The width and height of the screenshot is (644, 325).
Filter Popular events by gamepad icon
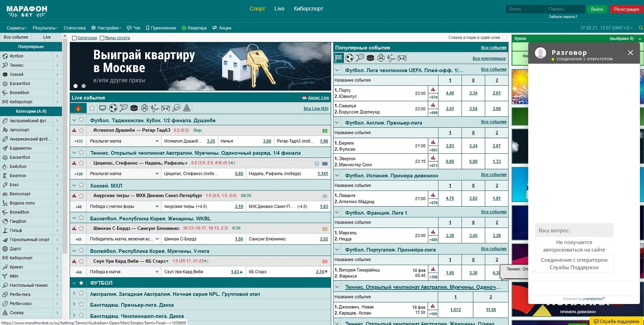tap(402, 58)
